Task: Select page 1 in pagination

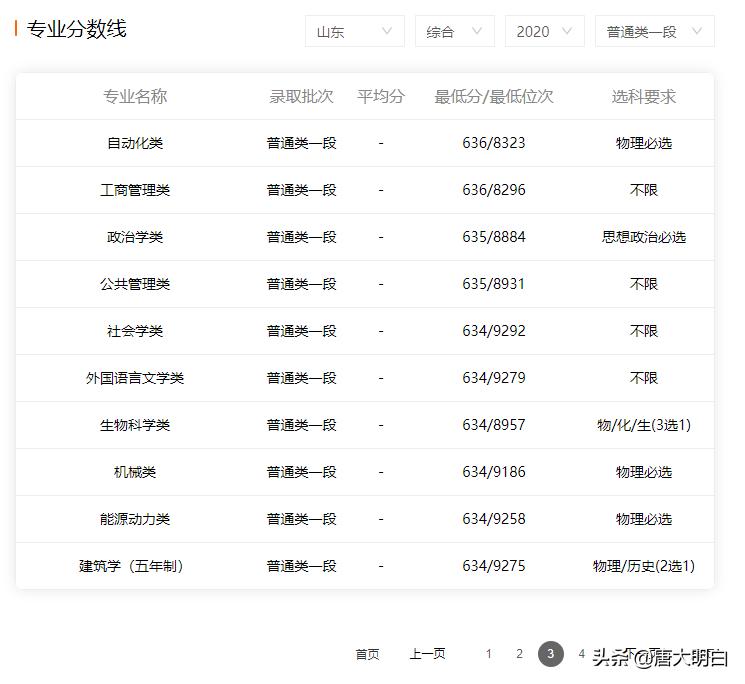Action: pyautogui.click(x=488, y=654)
